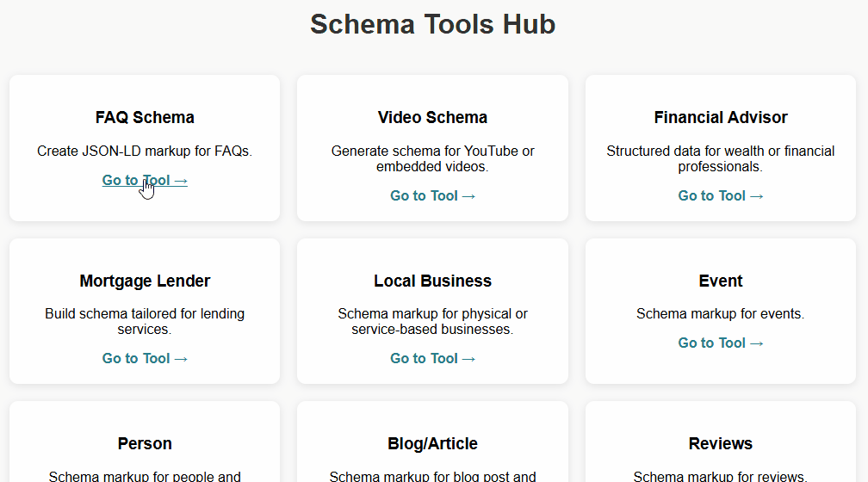Open the Event 'Go to Tool' link

pyautogui.click(x=720, y=343)
